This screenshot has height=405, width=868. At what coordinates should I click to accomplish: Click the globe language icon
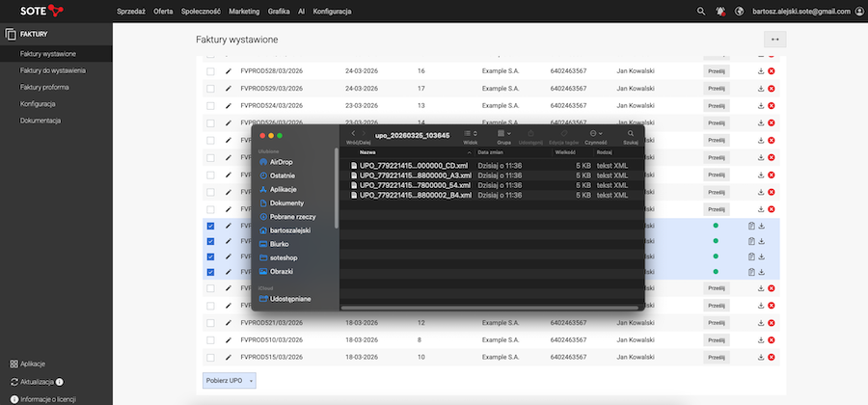(739, 11)
